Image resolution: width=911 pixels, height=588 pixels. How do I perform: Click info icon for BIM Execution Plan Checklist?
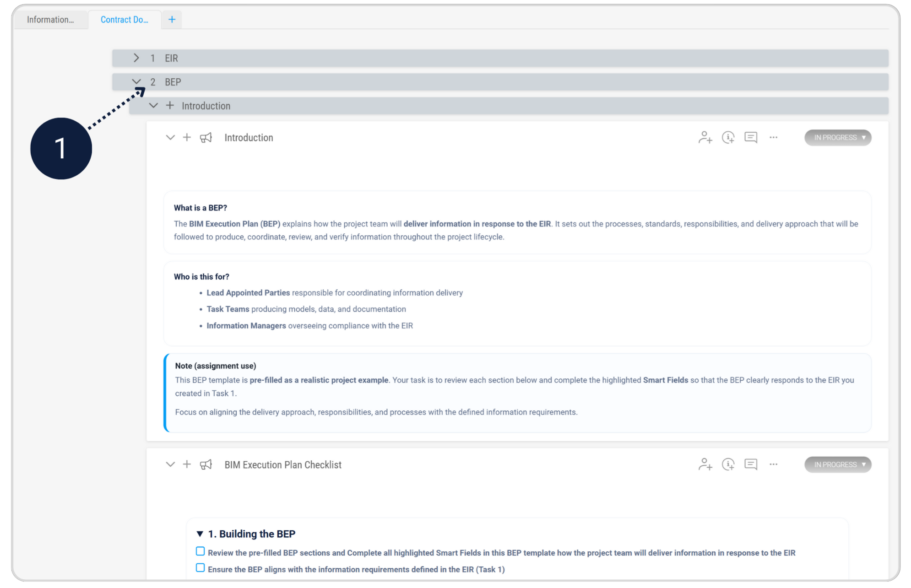[x=728, y=464]
